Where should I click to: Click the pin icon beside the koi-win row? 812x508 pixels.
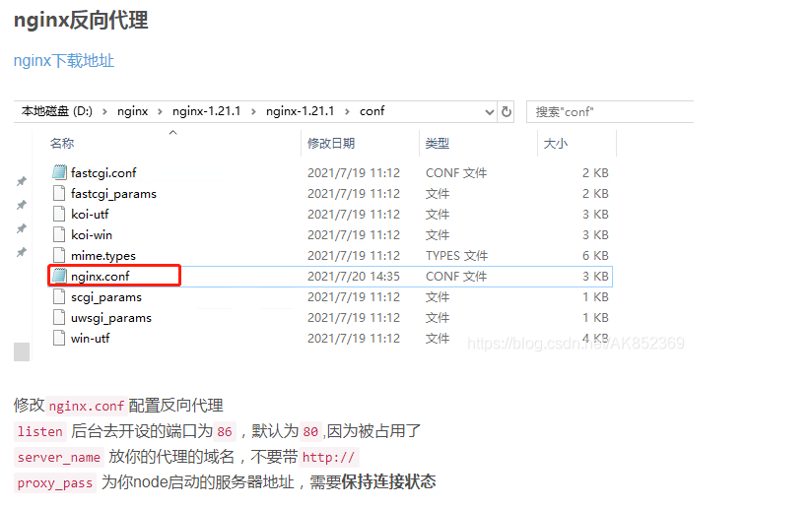(x=22, y=228)
